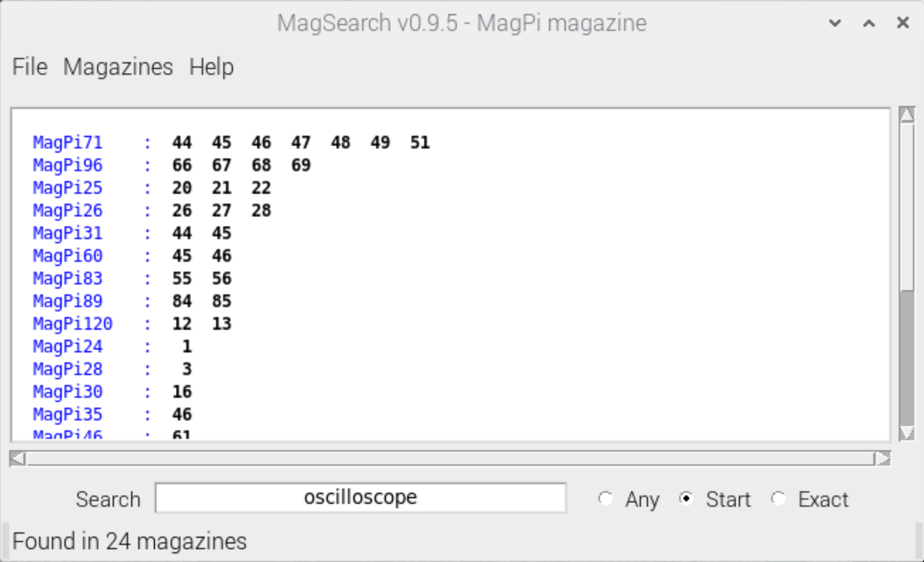Open the File menu
Screen dimensions: 924x562
tap(29, 67)
